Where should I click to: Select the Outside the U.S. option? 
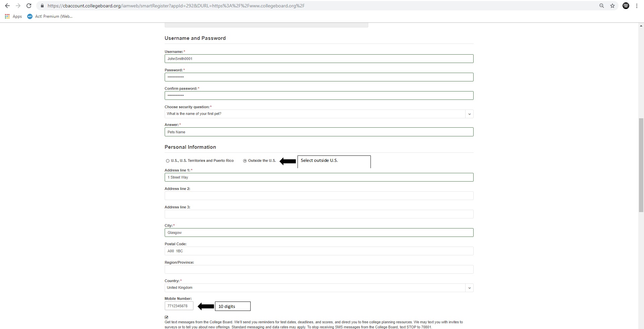(x=245, y=161)
